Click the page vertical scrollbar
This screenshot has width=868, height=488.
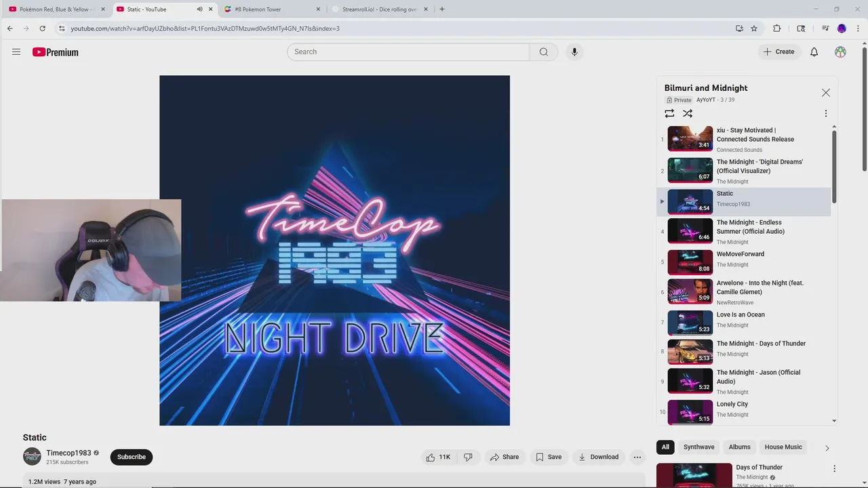click(864, 108)
